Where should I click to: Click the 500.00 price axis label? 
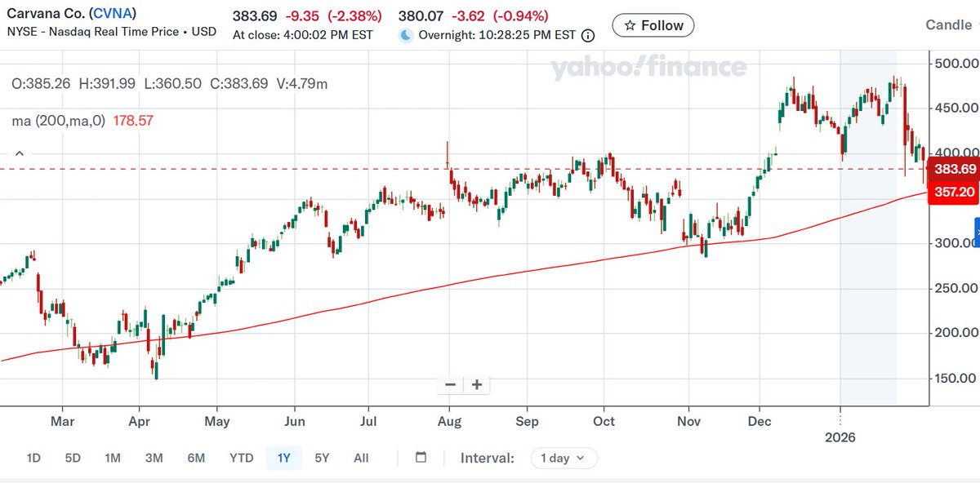click(x=955, y=64)
